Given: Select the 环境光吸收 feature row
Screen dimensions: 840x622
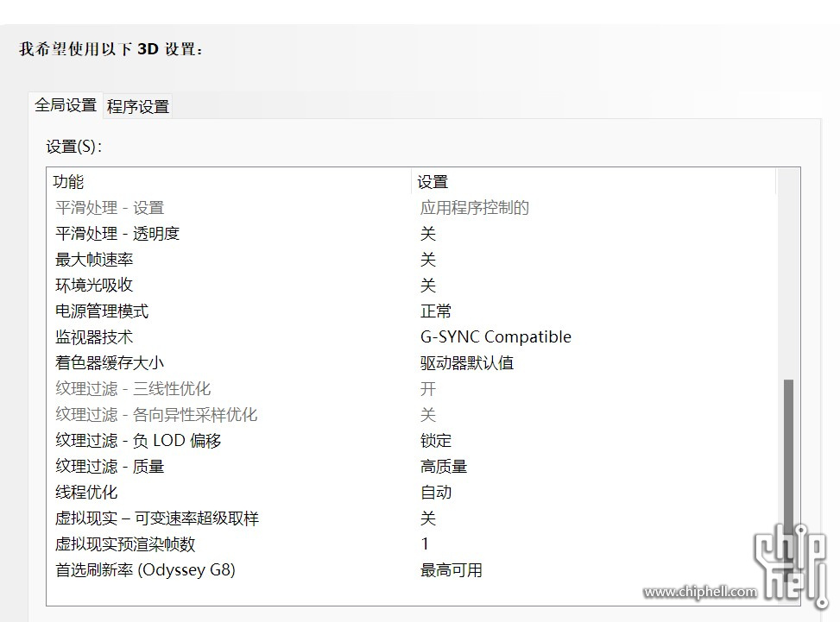Looking at the screenshot, I should [411, 286].
